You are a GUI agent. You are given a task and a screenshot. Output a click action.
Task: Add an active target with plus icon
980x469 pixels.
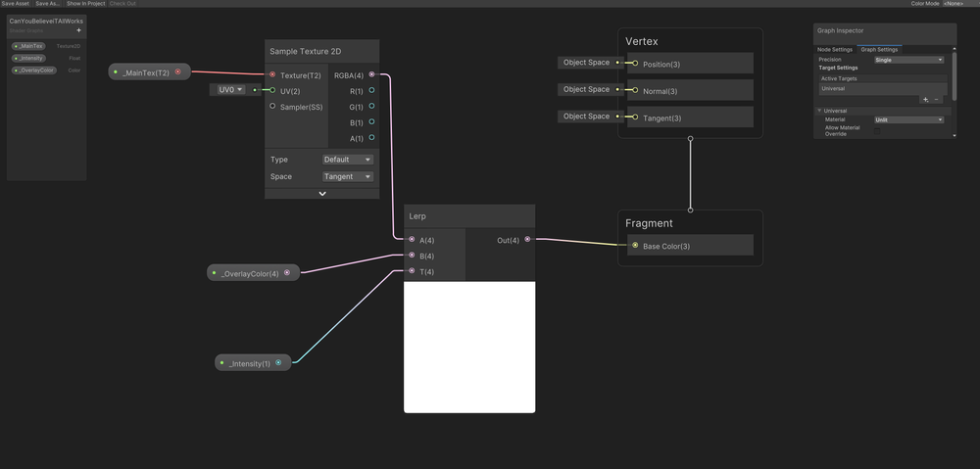click(926, 99)
